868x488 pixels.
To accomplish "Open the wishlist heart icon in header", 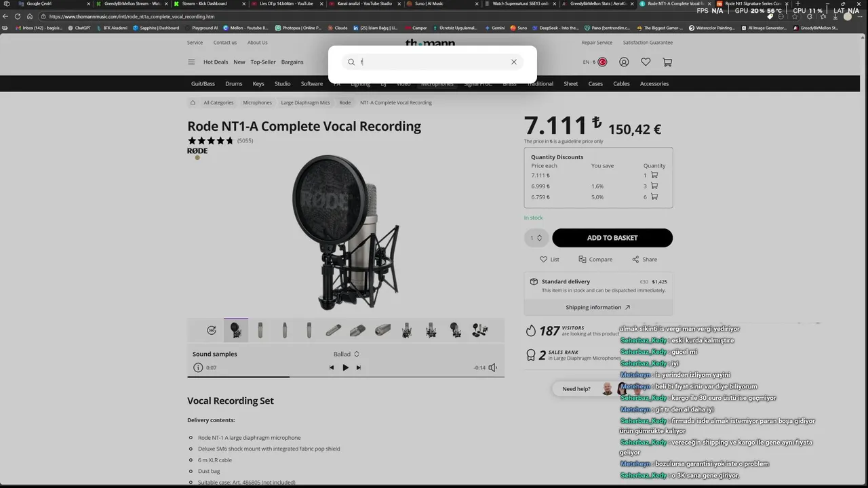I will [x=646, y=62].
